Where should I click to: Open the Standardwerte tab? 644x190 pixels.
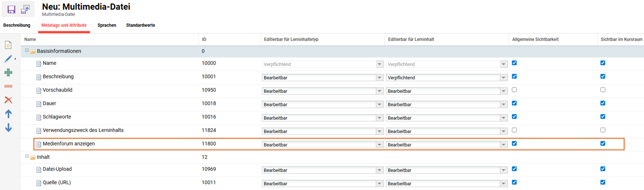click(140, 25)
